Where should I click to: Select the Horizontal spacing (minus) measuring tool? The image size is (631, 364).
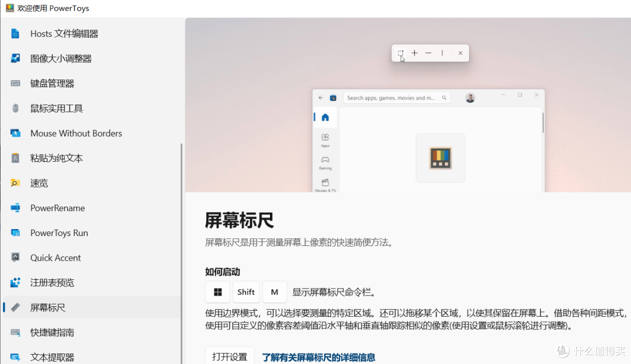point(428,53)
